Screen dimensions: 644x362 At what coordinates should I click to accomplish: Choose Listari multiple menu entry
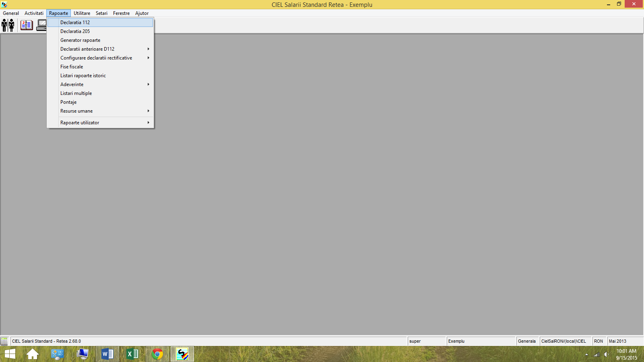tap(100, 93)
